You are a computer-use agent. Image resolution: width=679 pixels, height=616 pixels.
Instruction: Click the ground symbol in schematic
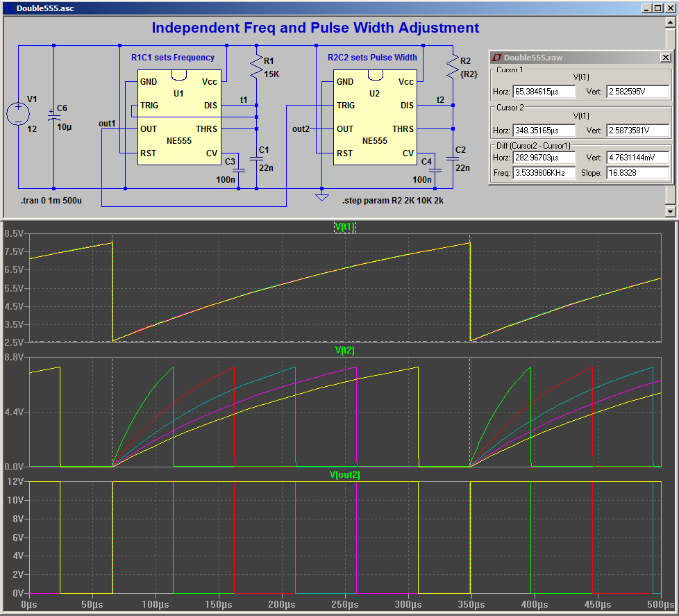tap(321, 197)
